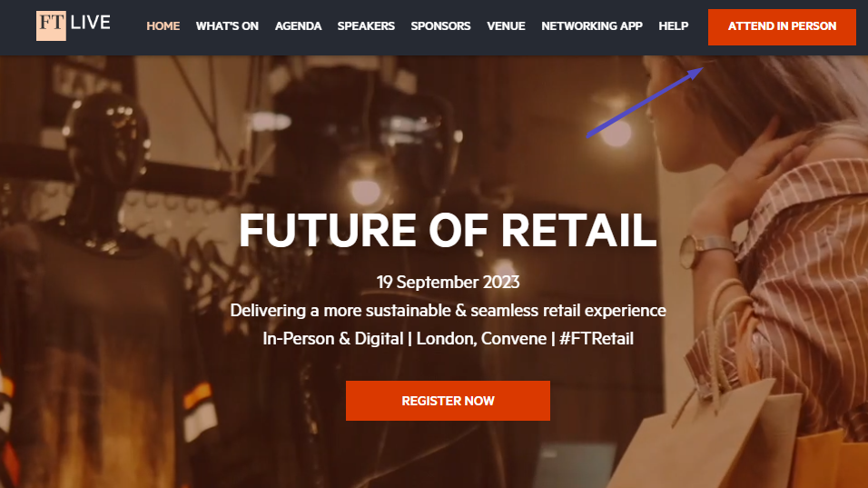Click the London, Convene location text
Viewport: 868px width, 488px height.
(481, 338)
